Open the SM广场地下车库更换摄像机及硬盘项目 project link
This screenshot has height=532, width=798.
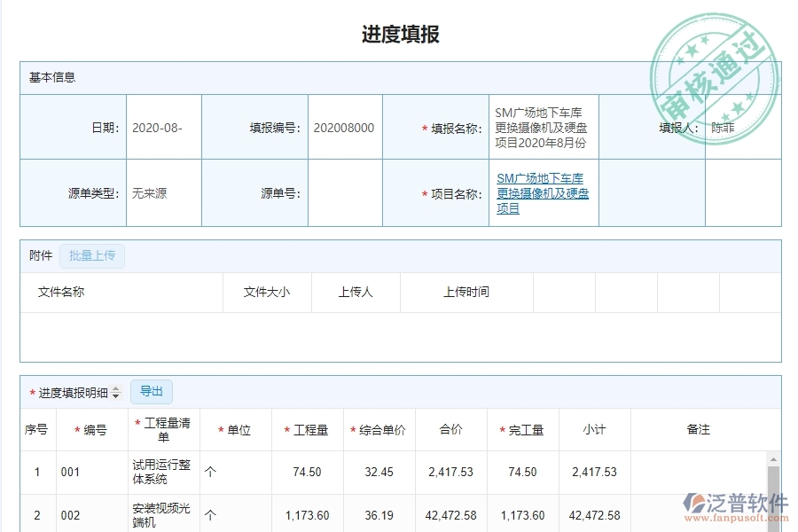542,192
